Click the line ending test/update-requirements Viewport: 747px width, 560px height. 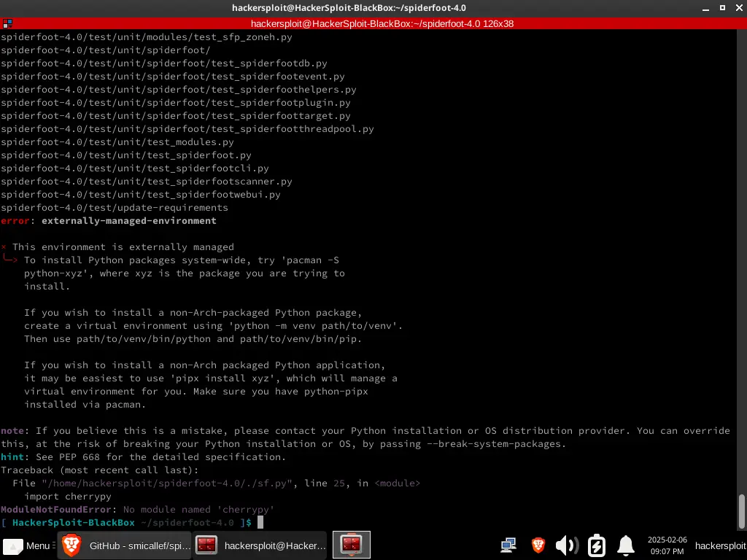pyautogui.click(x=115, y=208)
